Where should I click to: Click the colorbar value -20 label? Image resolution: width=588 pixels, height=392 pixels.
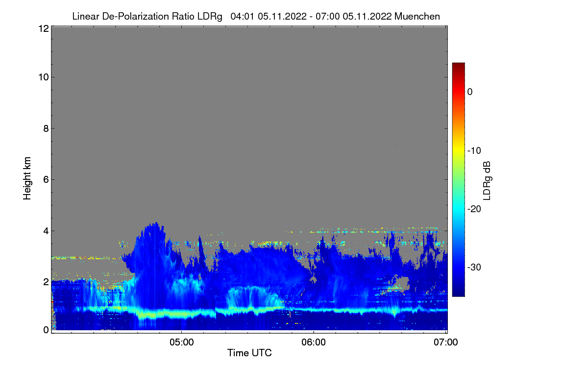pos(474,209)
